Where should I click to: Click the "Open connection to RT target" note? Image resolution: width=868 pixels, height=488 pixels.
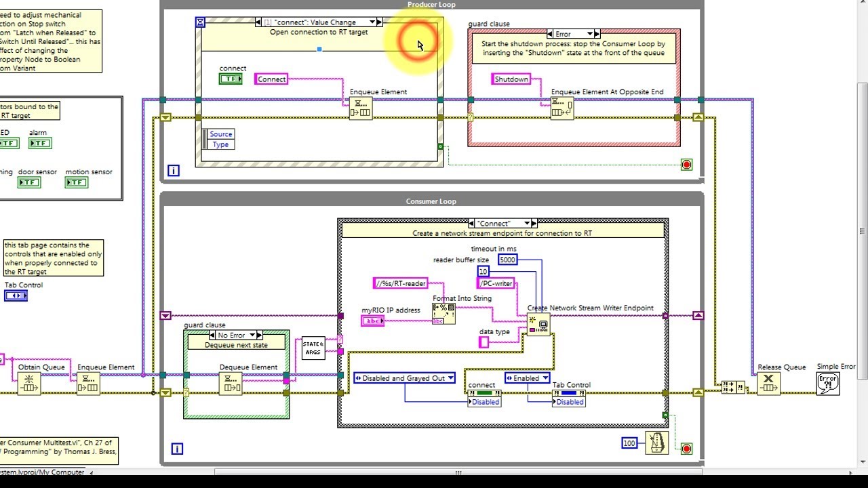point(319,32)
